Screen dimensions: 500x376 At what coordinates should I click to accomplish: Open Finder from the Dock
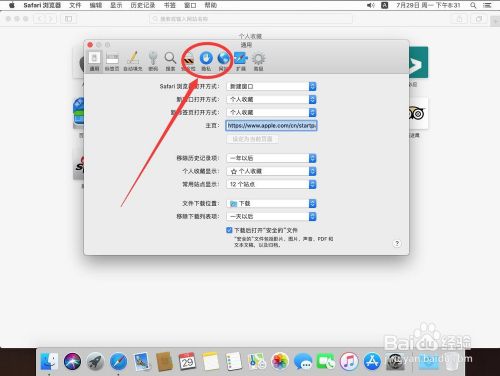click(x=49, y=361)
